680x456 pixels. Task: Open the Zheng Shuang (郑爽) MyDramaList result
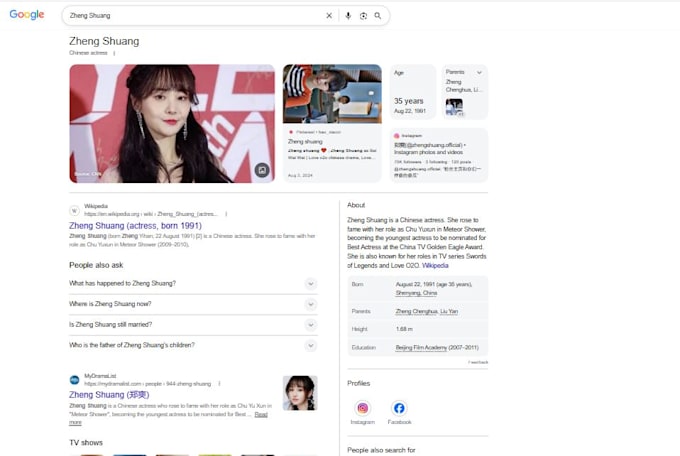click(x=109, y=395)
